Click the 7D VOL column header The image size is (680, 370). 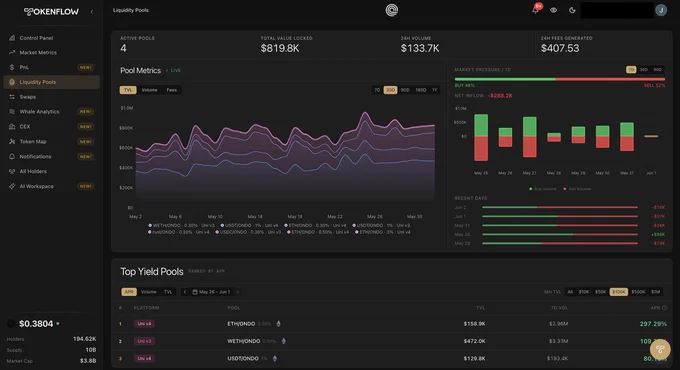(559, 308)
